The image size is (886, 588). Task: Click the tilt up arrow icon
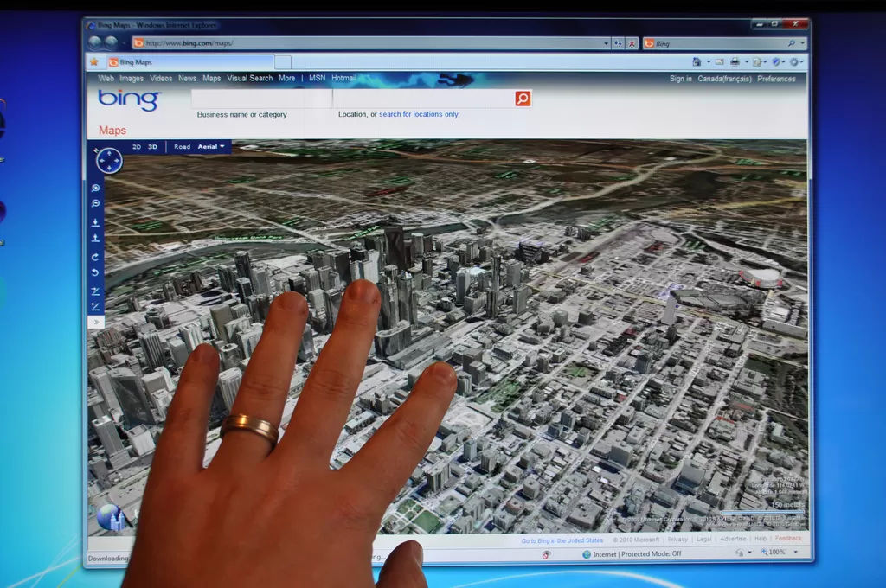95,238
